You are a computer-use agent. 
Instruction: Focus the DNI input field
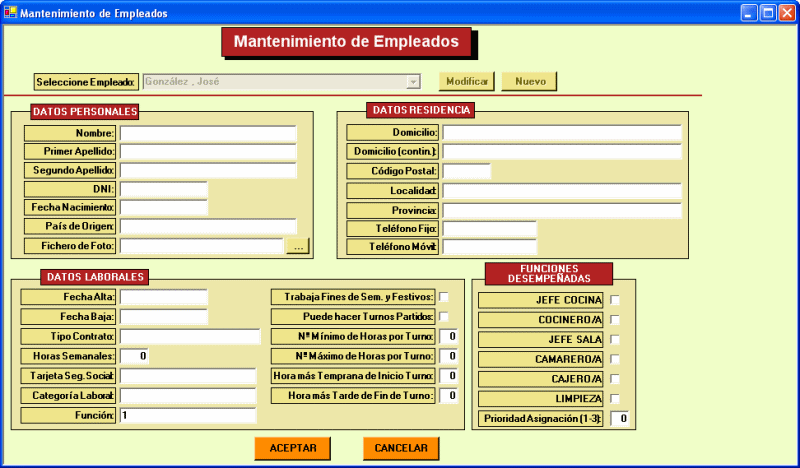click(163, 189)
